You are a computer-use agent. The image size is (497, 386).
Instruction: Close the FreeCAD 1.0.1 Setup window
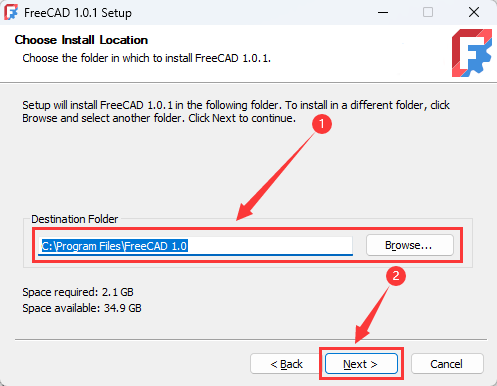tap(474, 13)
